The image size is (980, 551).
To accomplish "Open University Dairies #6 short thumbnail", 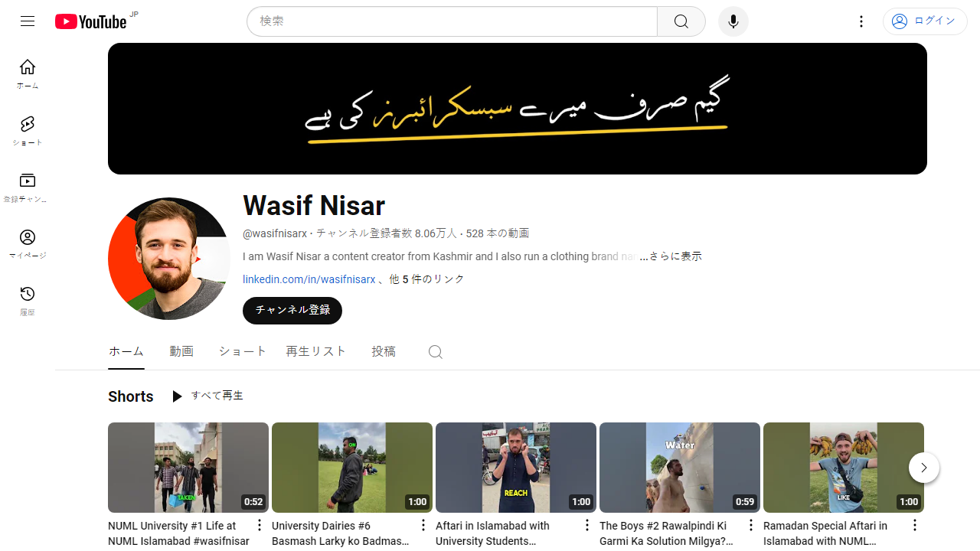I will (352, 468).
